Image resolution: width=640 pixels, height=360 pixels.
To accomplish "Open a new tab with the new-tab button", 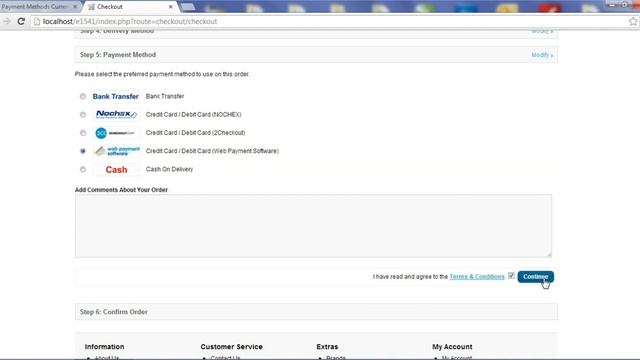I will (x=188, y=7).
